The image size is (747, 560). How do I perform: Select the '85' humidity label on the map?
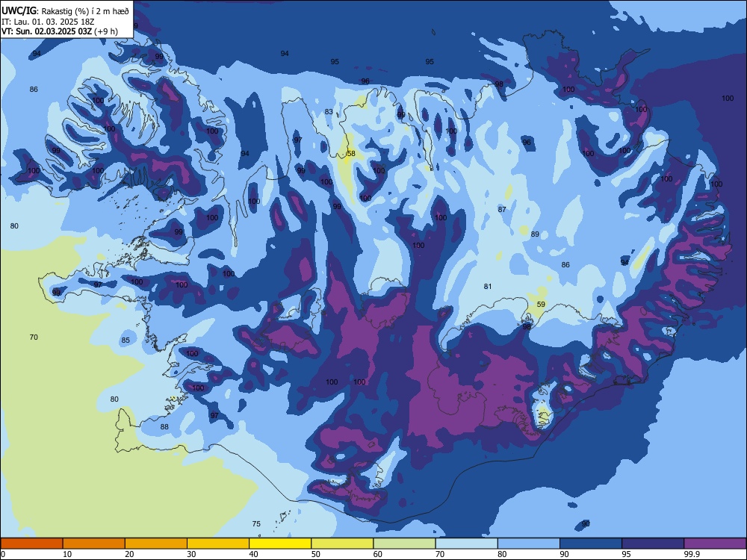[125, 340]
